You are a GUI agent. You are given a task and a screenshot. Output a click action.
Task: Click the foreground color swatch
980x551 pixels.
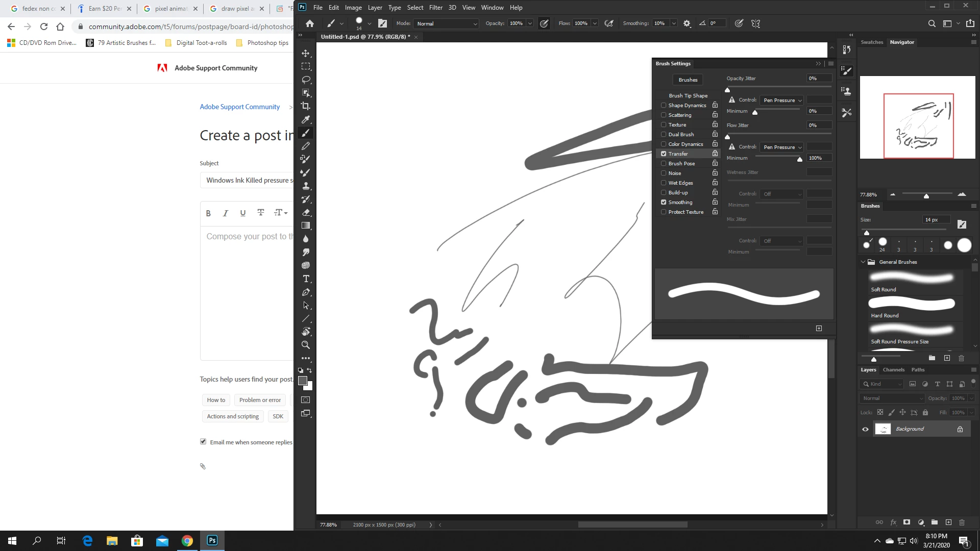point(303,381)
